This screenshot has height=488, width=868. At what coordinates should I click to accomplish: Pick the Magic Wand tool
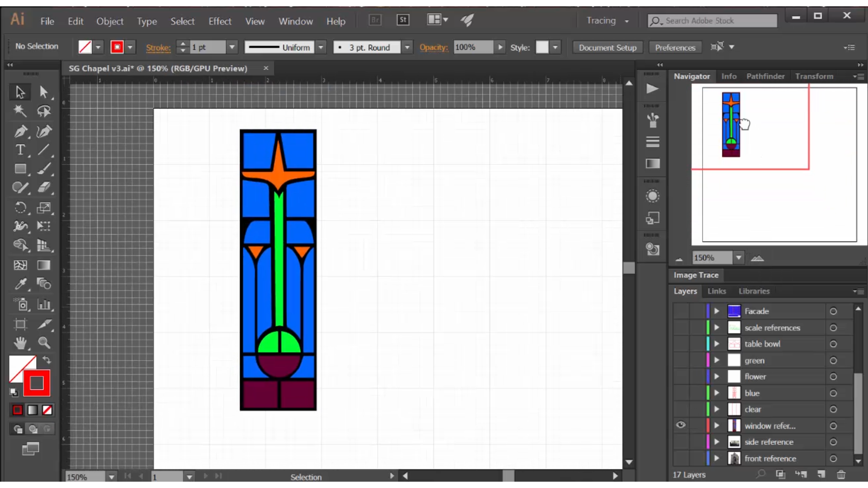click(20, 111)
